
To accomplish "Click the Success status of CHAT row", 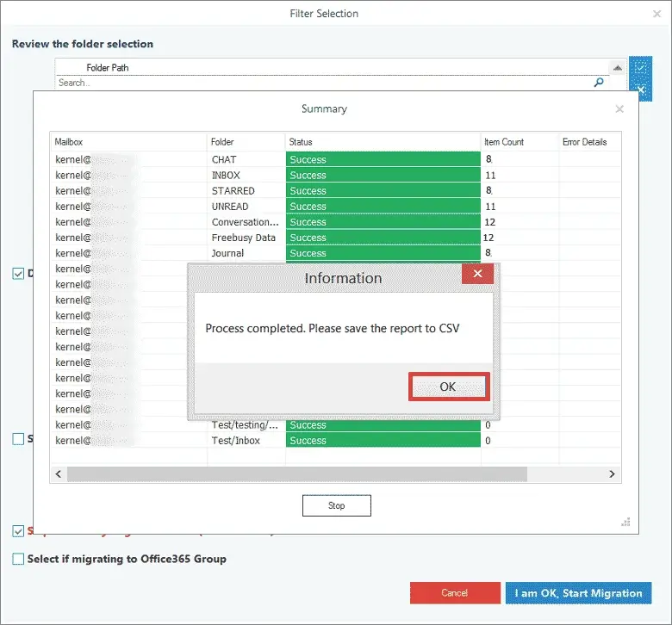I will [x=383, y=160].
